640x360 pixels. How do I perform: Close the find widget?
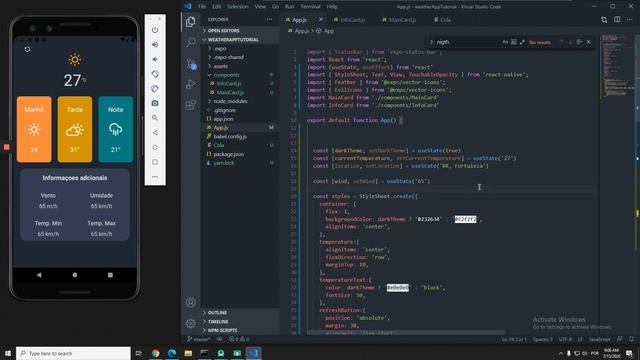(x=589, y=42)
